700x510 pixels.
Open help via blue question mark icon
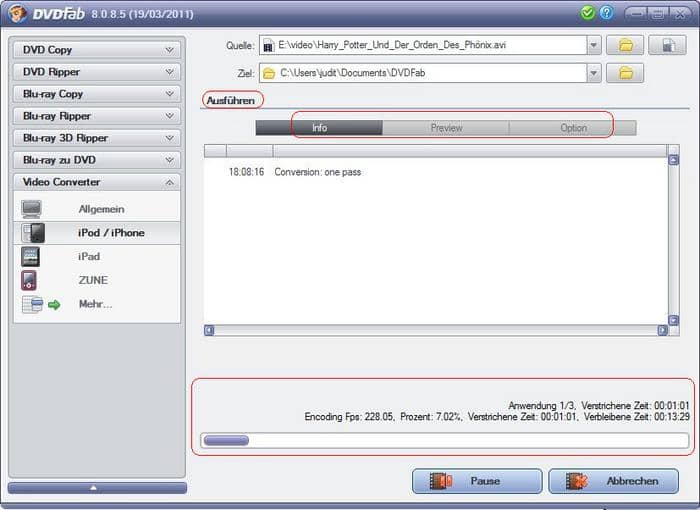606,13
